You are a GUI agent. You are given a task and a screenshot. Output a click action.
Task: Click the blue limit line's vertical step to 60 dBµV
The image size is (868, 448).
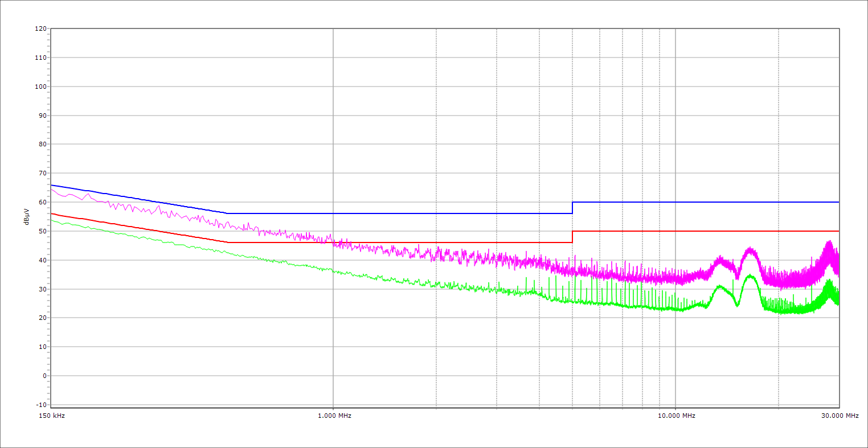(x=572, y=208)
